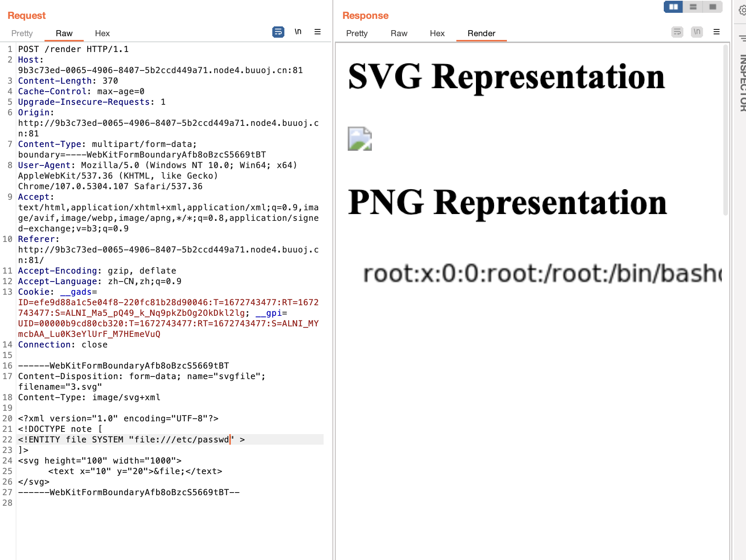Switch Request to Hex tab
This screenshot has width=746, height=560.
102,33
